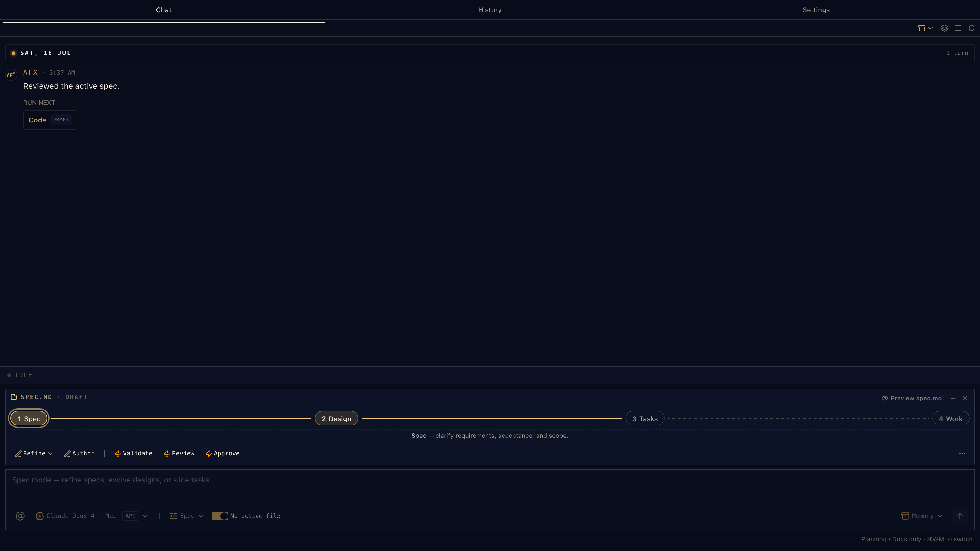
Task: Click the refresh arrows icon
Action: (x=972, y=28)
